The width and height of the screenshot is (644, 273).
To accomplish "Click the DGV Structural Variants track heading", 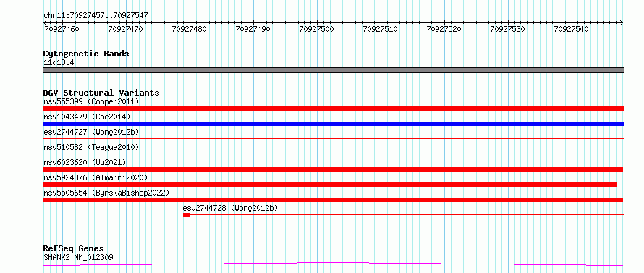I will (x=101, y=93).
